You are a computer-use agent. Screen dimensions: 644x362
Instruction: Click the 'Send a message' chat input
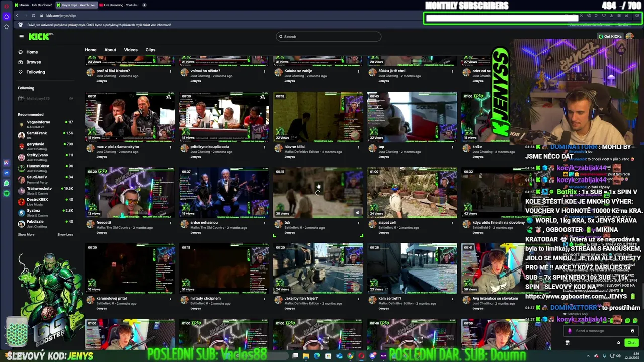click(x=601, y=331)
